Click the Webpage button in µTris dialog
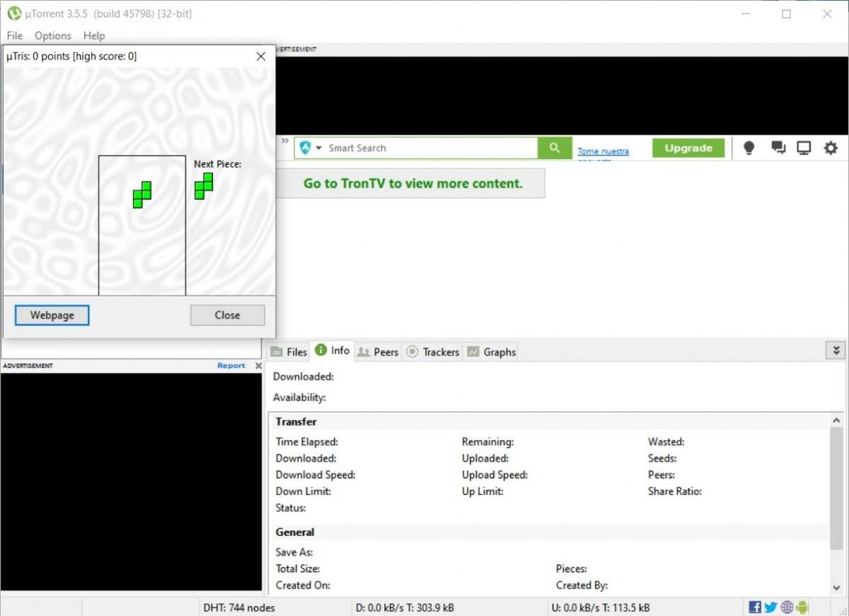 (52, 315)
